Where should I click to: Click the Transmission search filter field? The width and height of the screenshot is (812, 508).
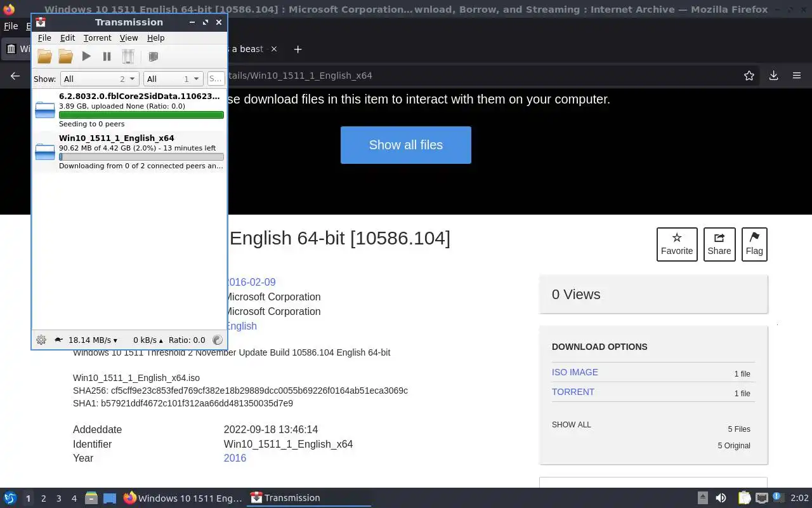[x=216, y=79]
